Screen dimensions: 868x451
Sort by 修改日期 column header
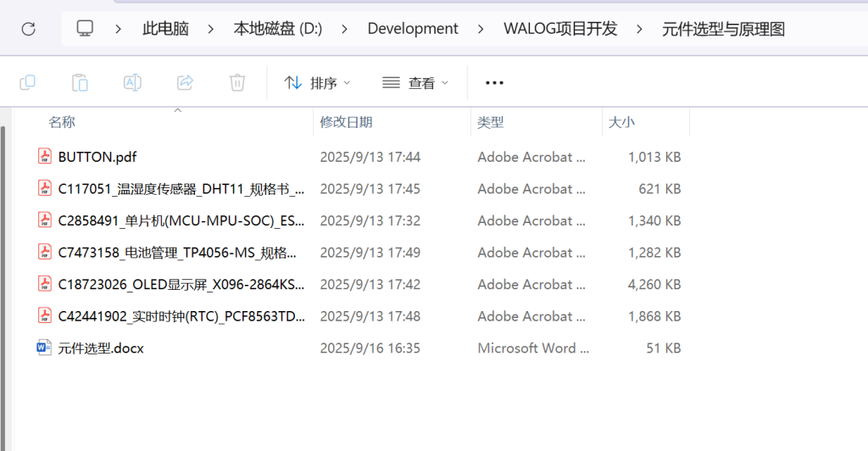click(346, 122)
